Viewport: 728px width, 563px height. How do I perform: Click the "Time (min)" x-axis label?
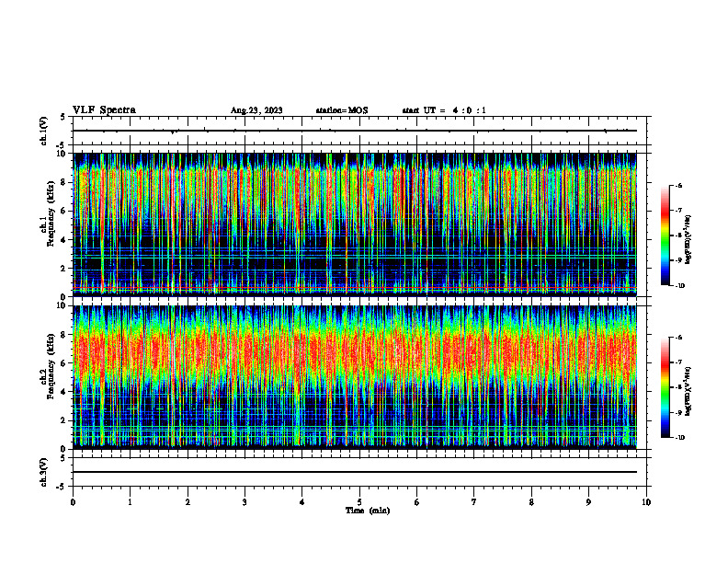368,511
